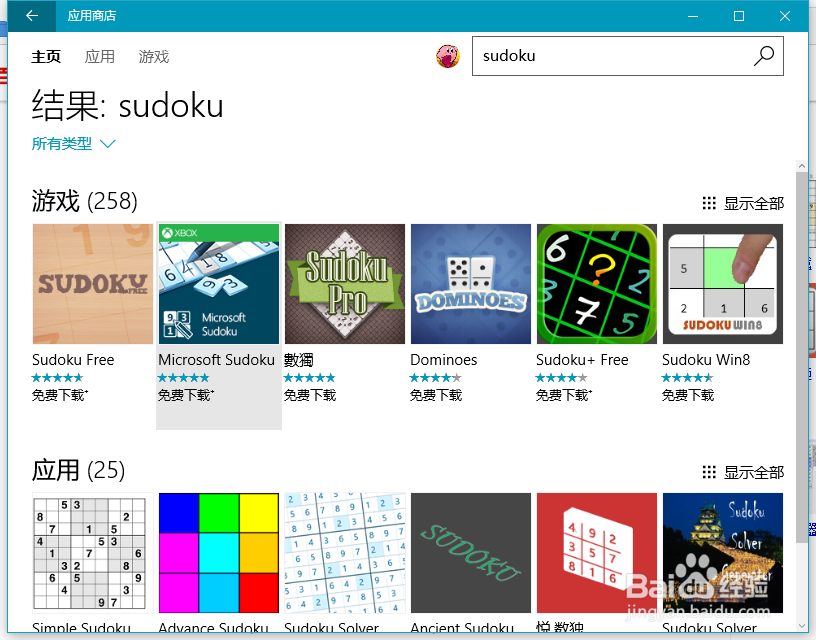
Task: Expand the 所有类型 filter dropdown
Action: coord(73,144)
